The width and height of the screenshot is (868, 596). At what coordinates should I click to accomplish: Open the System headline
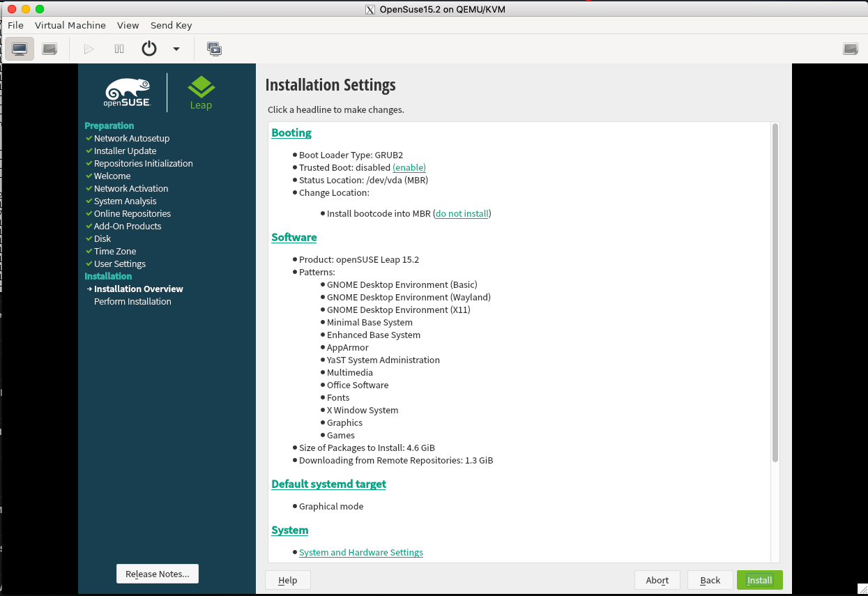pyautogui.click(x=290, y=530)
